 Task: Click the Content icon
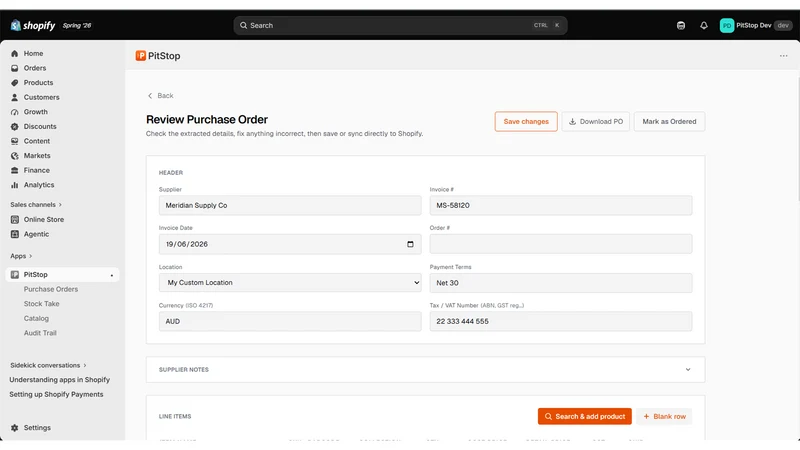[x=14, y=141]
